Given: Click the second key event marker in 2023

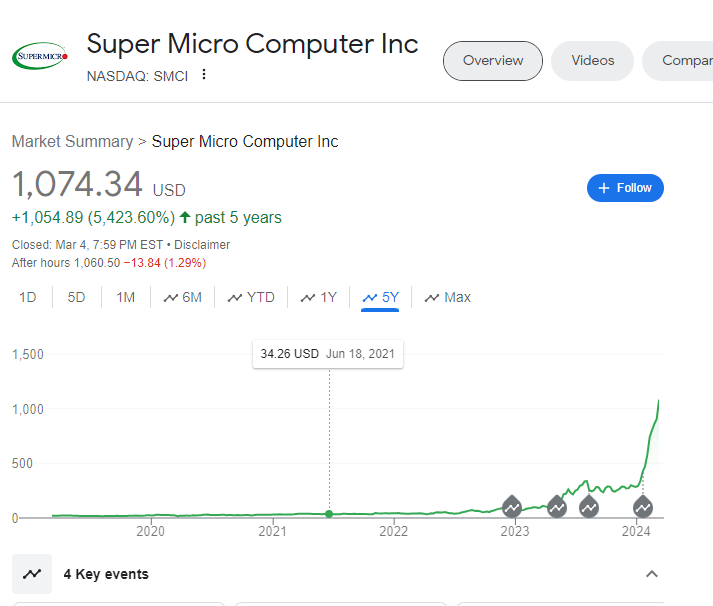Looking at the screenshot, I should (557, 506).
